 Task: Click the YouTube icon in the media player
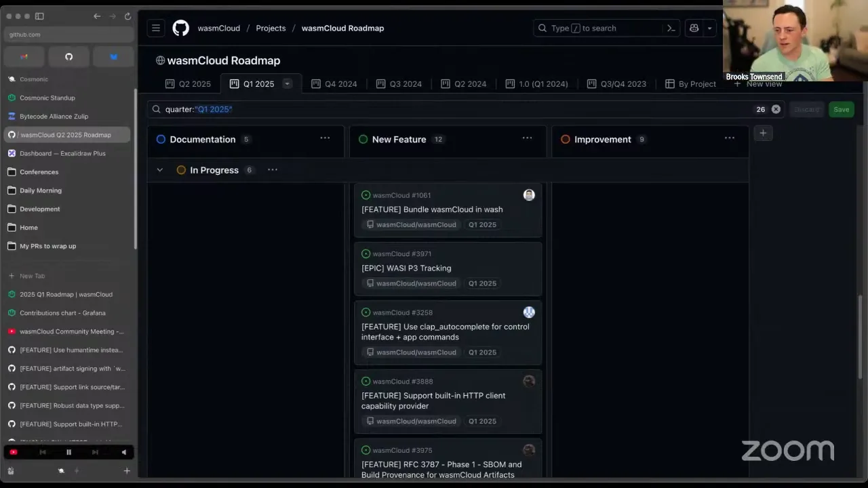(14, 452)
